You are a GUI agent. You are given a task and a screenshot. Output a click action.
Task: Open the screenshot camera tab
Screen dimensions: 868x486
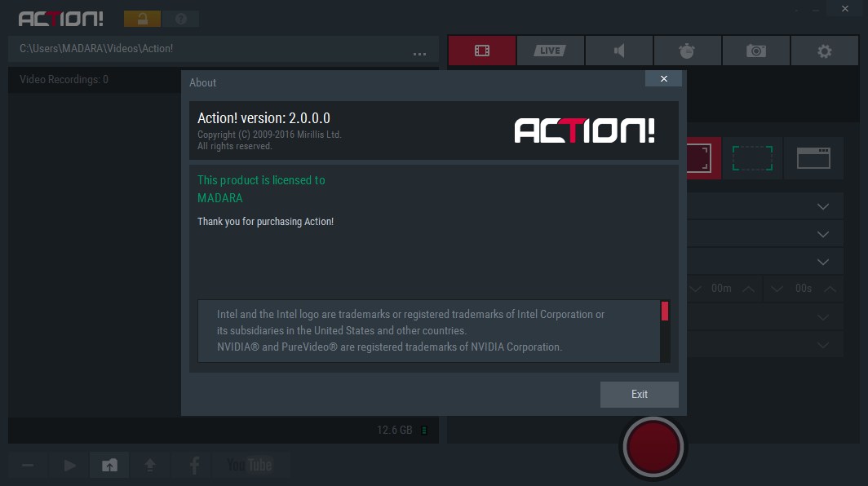[x=755, y=51]
